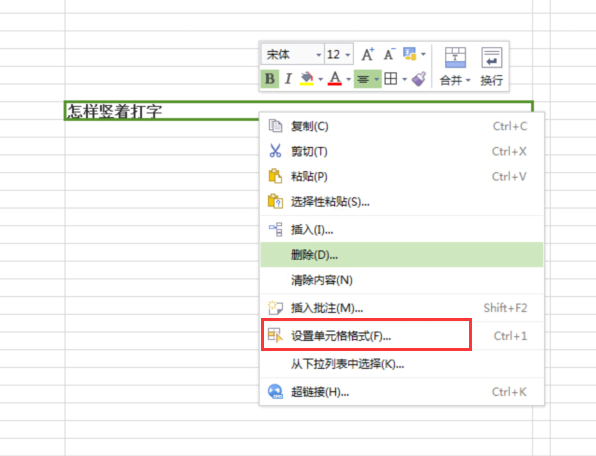The height and width of the screenshot is (456, 596).
Task: Click the scissors icon beside 剪切(T)
Action: coord(275,151)
